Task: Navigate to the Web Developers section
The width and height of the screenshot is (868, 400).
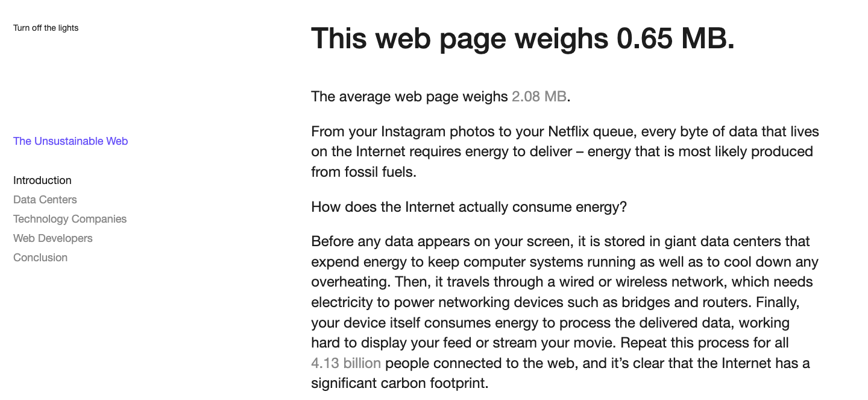Action: [x=53, y=238]
